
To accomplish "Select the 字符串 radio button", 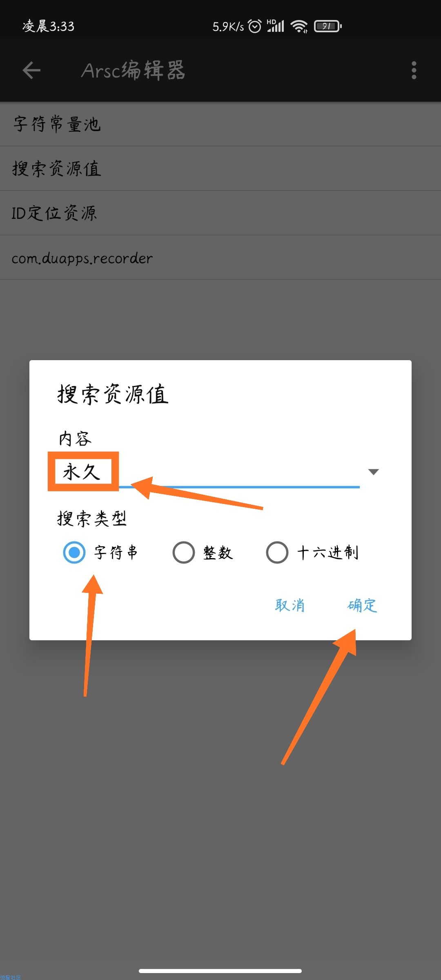I will (x=74, y=552).
